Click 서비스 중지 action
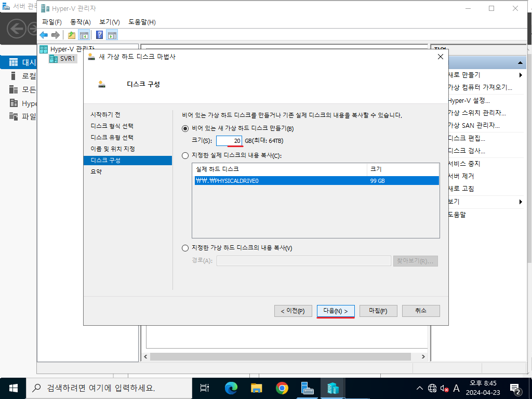Screen dimensions: 532x399 (x=464, y=164)
